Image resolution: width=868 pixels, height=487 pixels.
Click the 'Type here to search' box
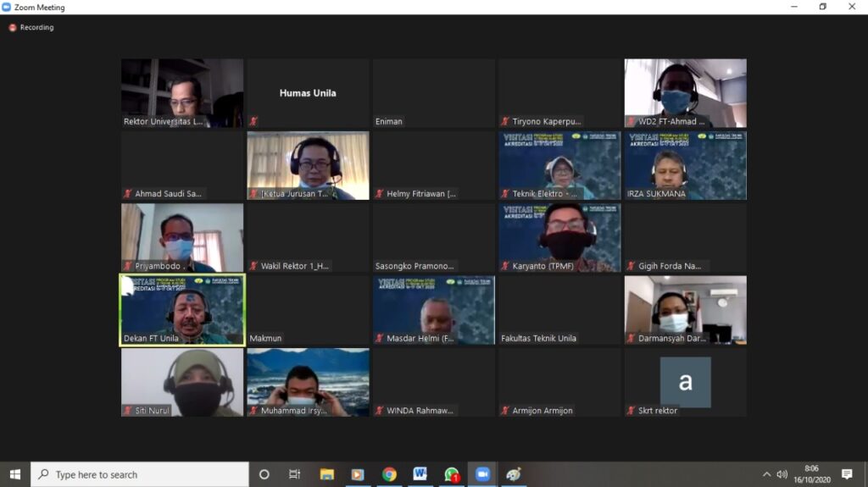[x=140, y=474]
